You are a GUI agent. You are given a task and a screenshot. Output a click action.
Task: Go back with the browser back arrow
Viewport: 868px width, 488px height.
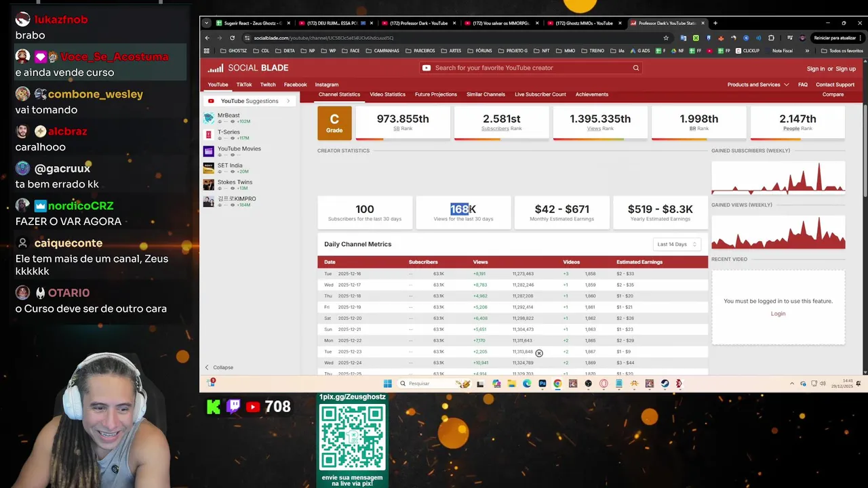click(x=208, y=38)
